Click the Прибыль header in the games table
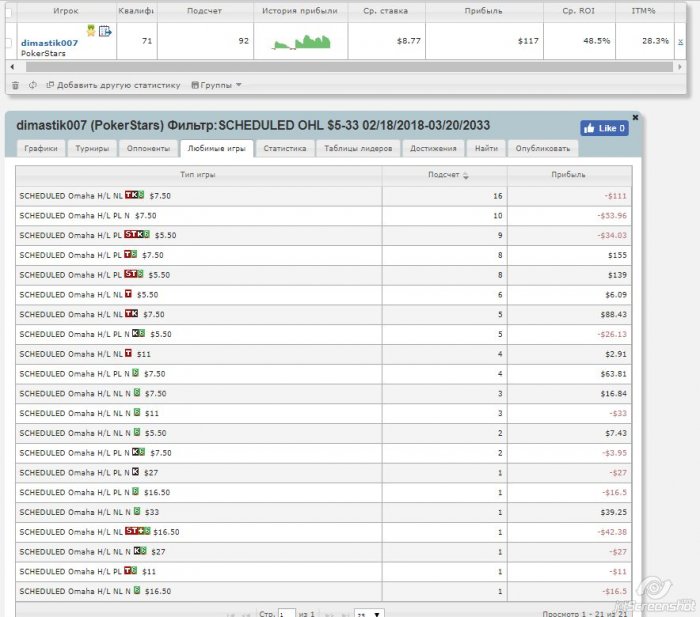The width and height of the screenshot is (700, 617). click(x=568, y=175)
